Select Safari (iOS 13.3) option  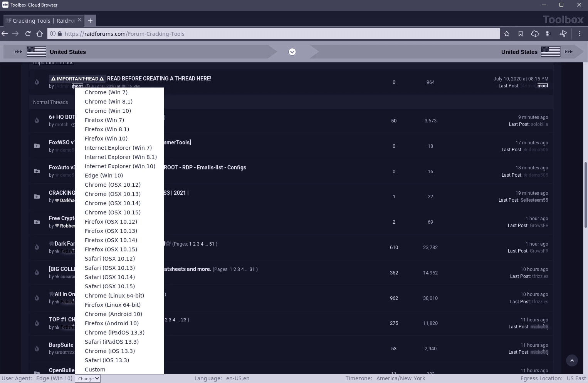pos(107,360)
